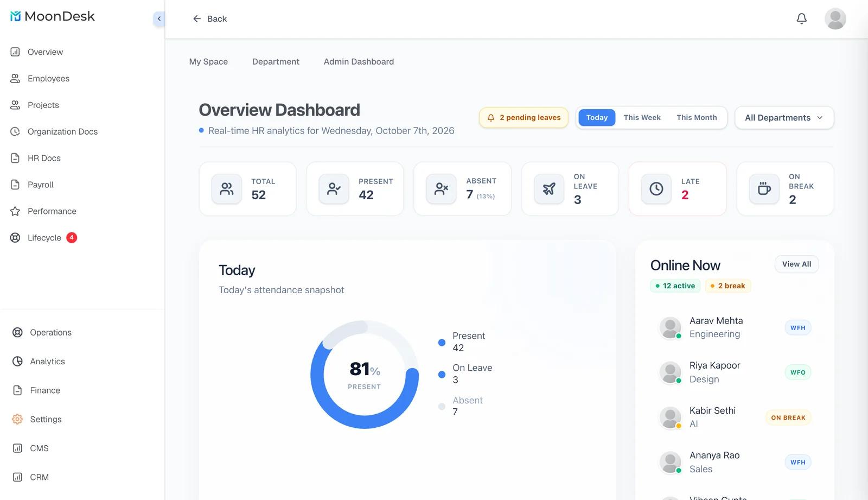Select the This Week time range
868x500 pixels.
642,118
